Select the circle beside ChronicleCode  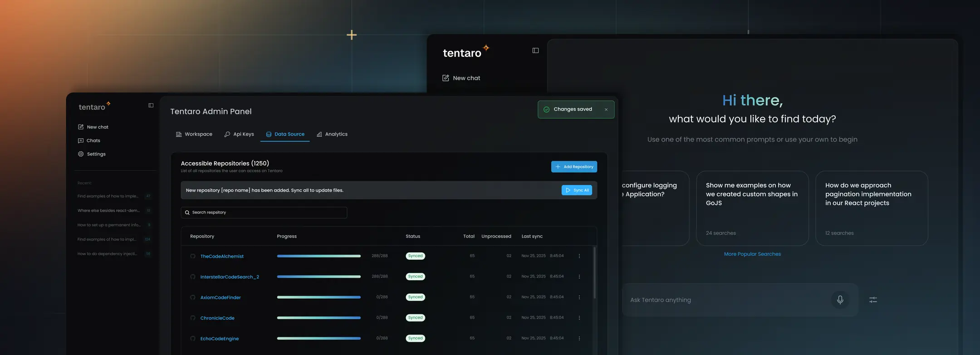(x=193, y=318)
